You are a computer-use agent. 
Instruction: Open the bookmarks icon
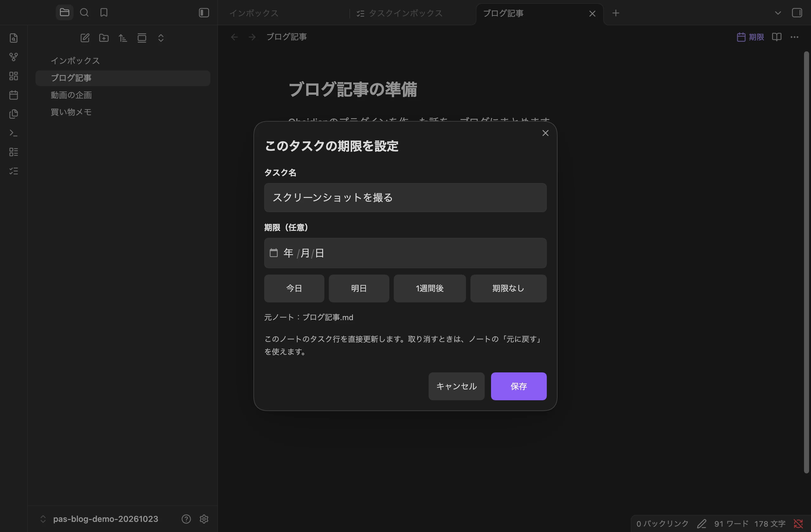[104, 13]
